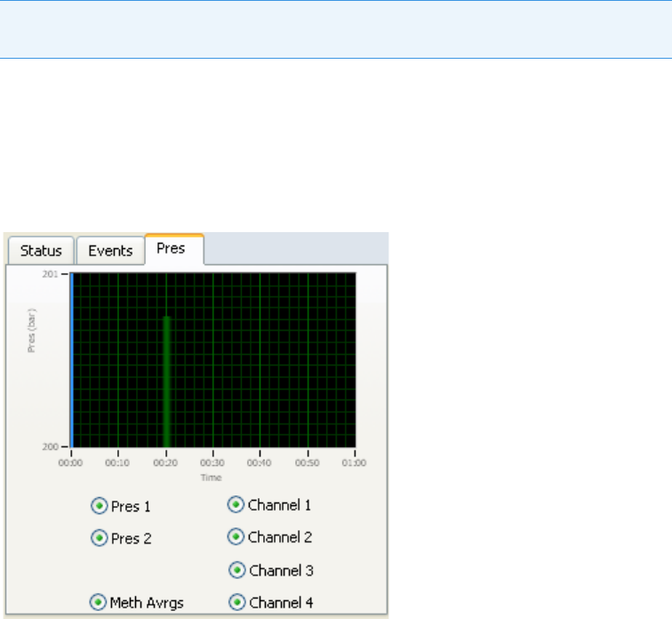Toggle the Pres 2 radio button
The width and height of the screenshot is (672, 619).
pos(99,537)
